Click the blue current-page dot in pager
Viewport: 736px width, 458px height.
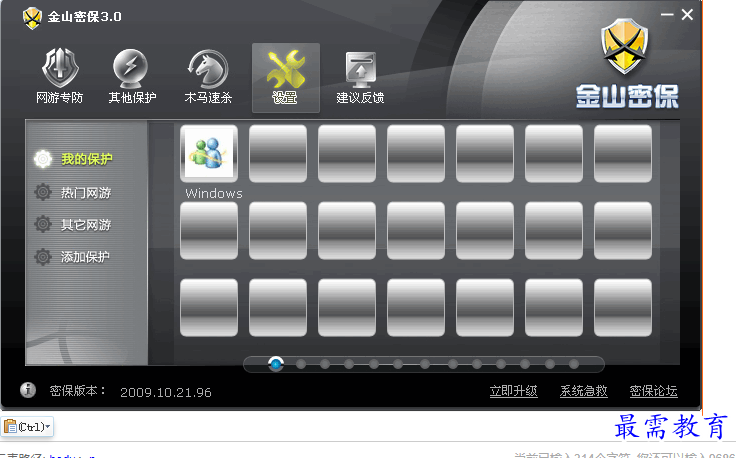276,364
